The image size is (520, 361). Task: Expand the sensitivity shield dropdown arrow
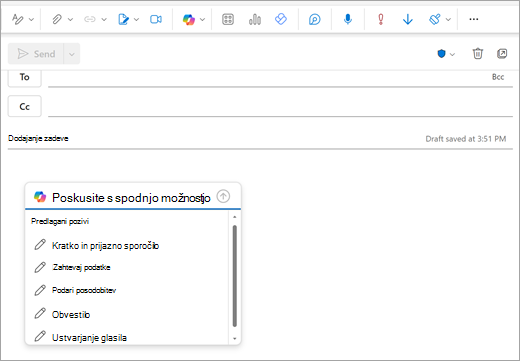click(x=452, y=54)
